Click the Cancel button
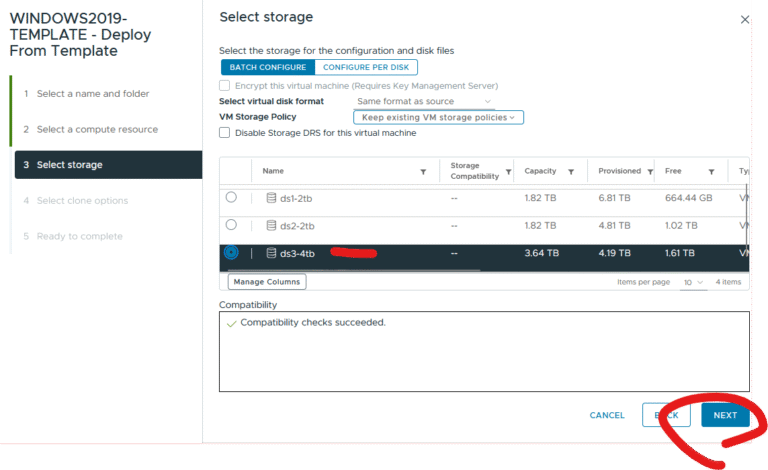The height and width of the screenshot is (470, 768). pyautogui.click(x=607, y=415)
